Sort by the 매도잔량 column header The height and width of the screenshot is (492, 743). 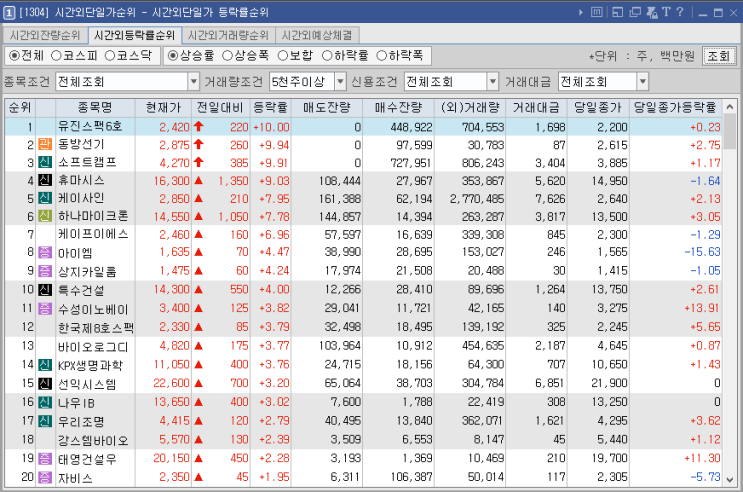point(327,108)
